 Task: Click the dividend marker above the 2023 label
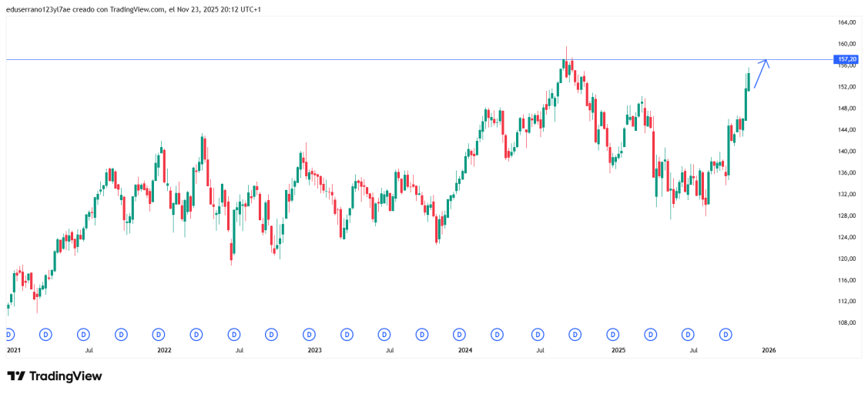click(309, 335)
